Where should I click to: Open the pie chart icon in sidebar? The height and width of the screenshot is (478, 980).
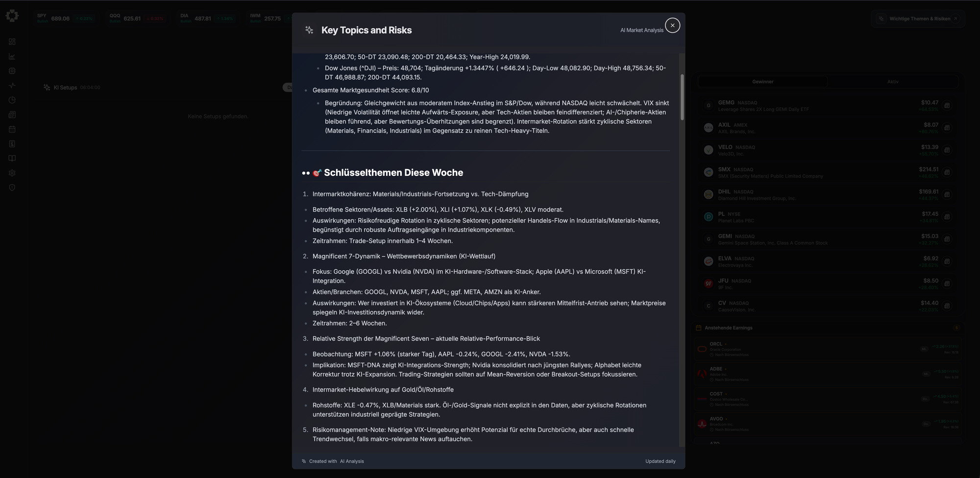point(12,100)
